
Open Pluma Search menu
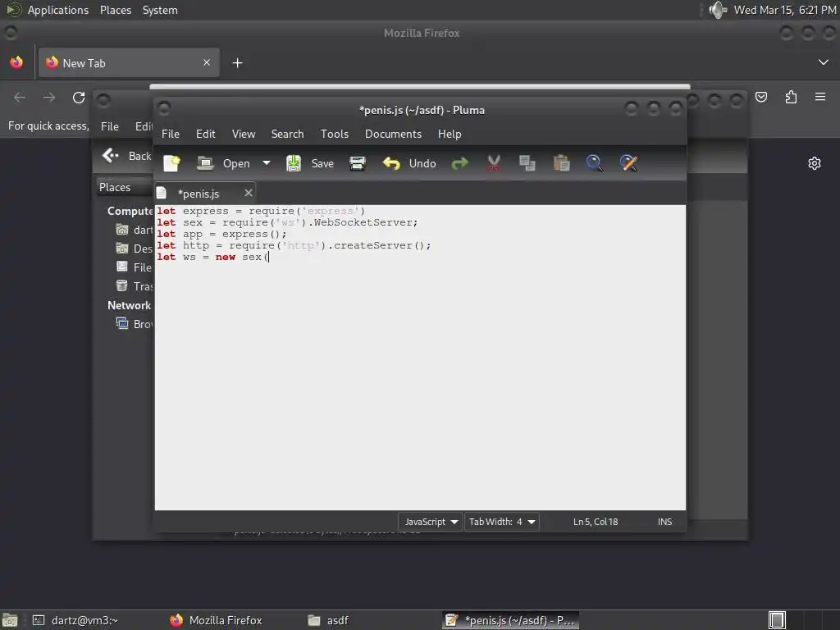point(288,134)
